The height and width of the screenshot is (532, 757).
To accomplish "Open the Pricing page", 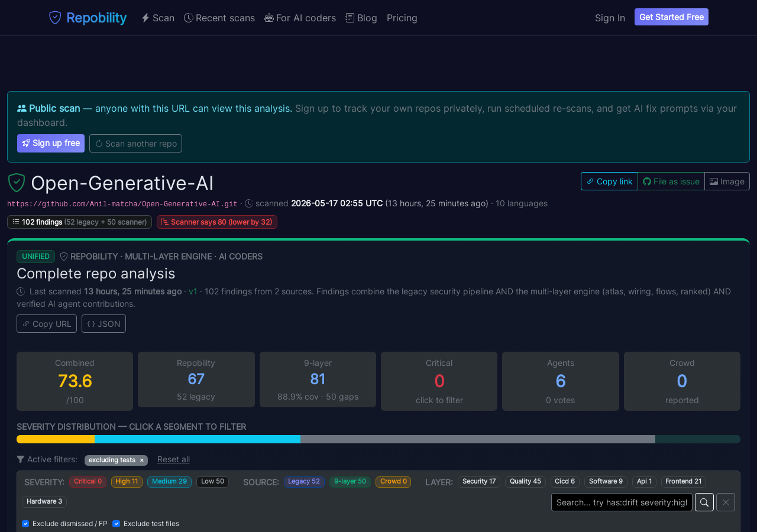I will [402, 18].
